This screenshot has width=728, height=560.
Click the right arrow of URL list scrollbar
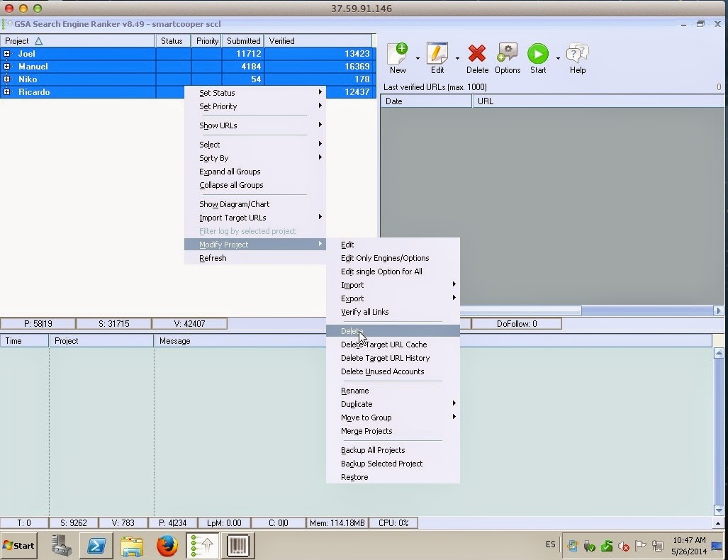coord(718,310)
